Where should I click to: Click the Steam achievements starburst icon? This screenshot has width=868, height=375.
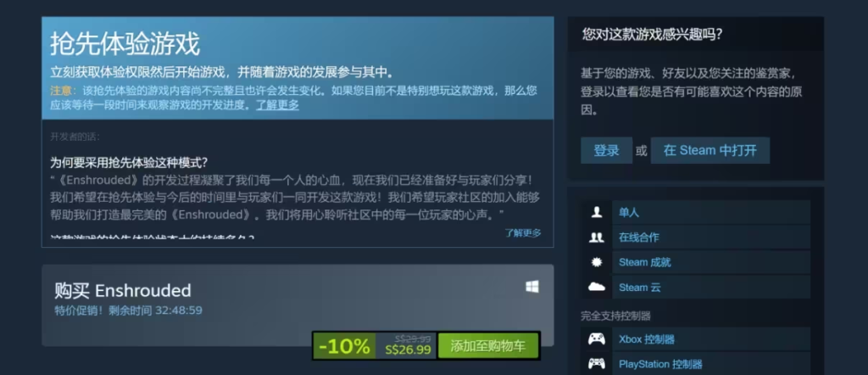[596, 262]
